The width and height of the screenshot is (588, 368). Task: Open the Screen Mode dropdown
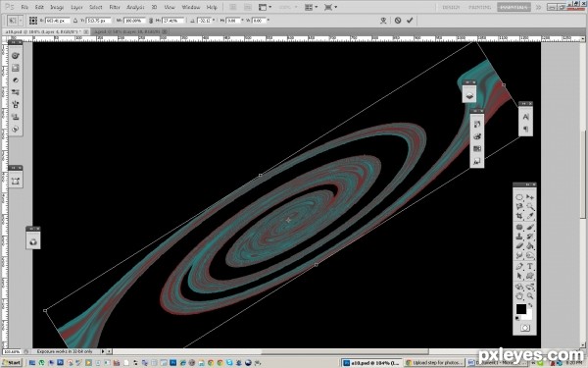(330, 7)
